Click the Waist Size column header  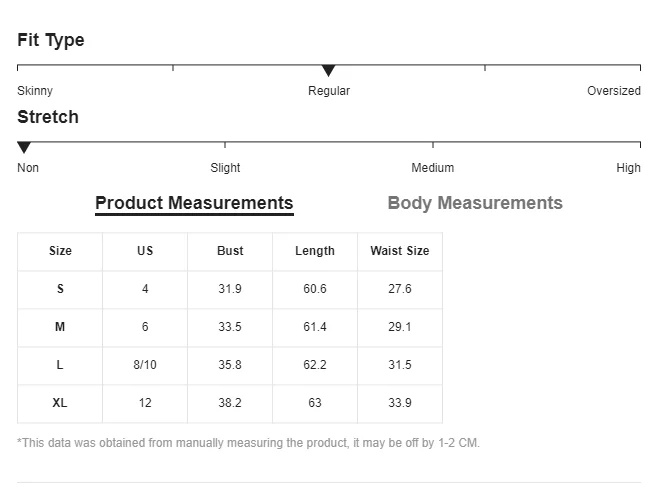pos(399,251)
